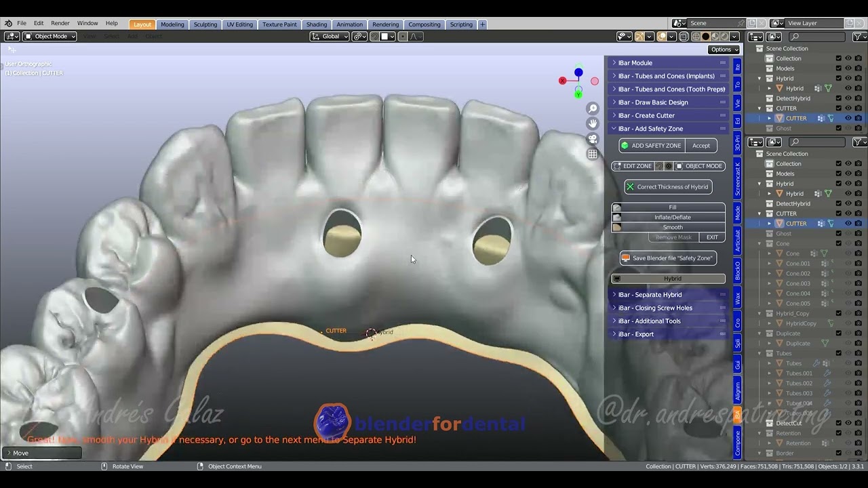This screenshot has width=868, height=488.
Task: Toggle X-ray mode icon
Action: [684, 37]
